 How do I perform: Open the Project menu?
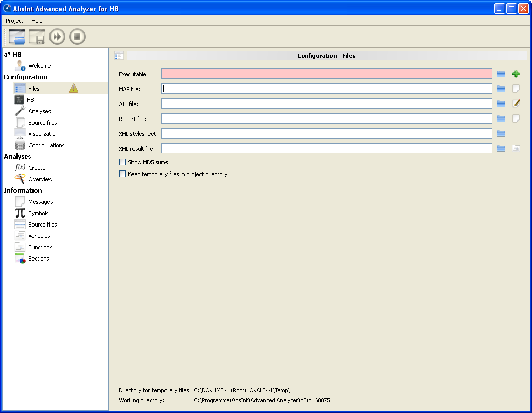(14, 21)
